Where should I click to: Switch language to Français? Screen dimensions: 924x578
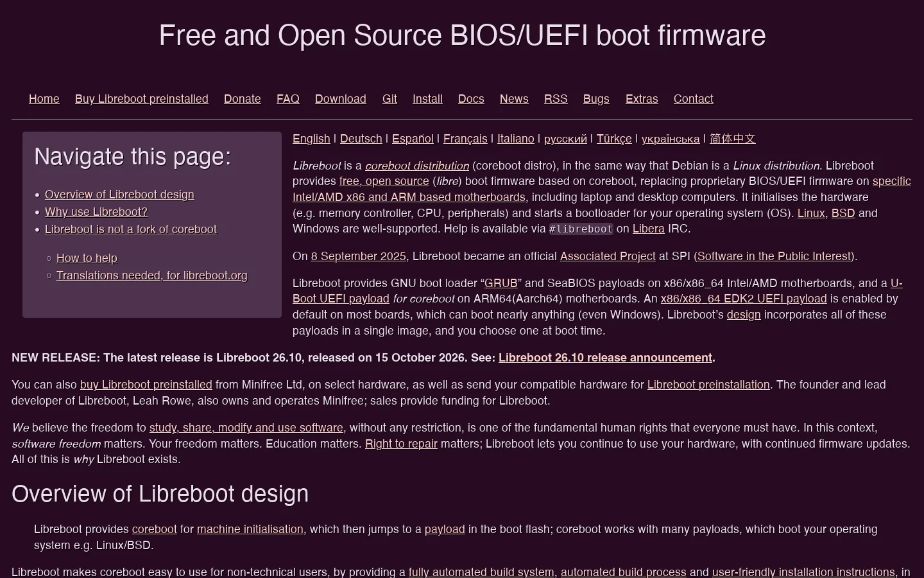click(465, 139)
